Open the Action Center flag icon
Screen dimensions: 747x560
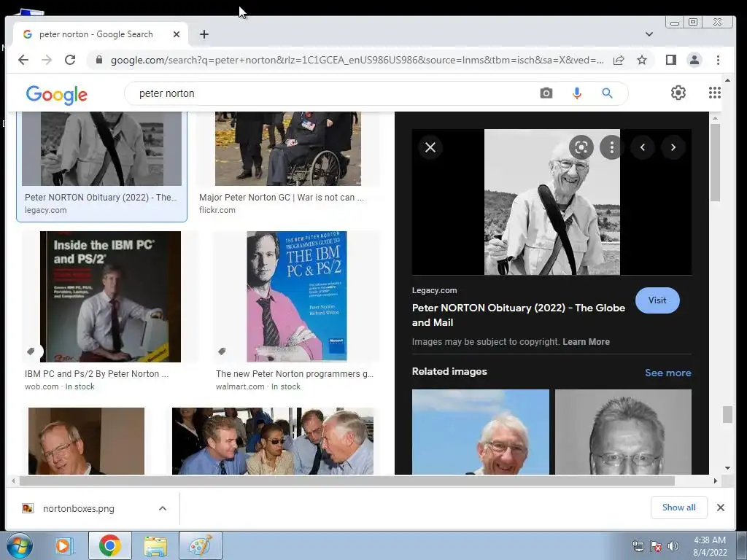pyautogui.click(x=656, y=545)
